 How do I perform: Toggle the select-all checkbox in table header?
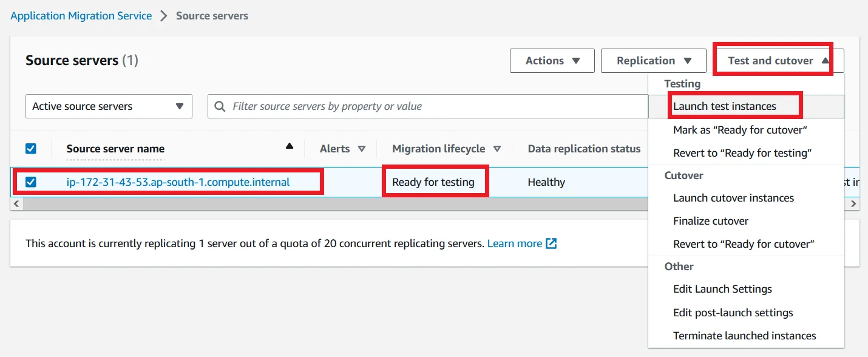coord(31,149)
